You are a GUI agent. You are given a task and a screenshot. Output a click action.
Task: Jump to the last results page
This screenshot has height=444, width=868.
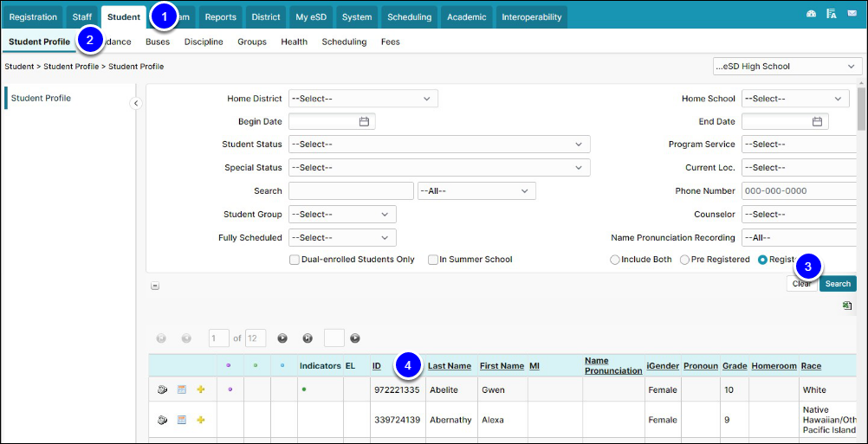[308, 338]
